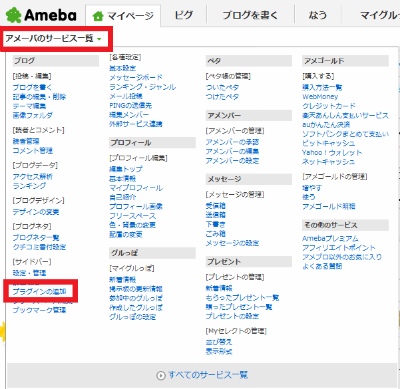
Task: Open ついたペタ link
Action: (x=222, y=88)
